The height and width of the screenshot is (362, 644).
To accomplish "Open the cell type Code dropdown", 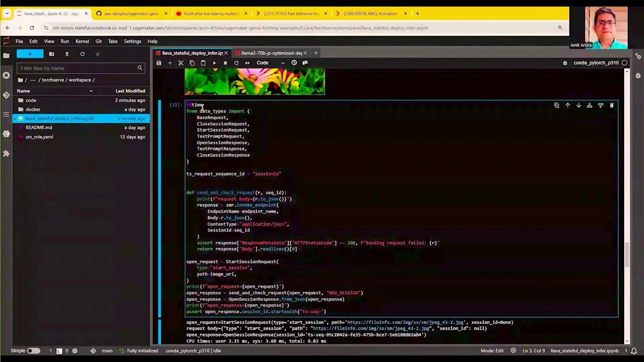I will tap(270, 63).
